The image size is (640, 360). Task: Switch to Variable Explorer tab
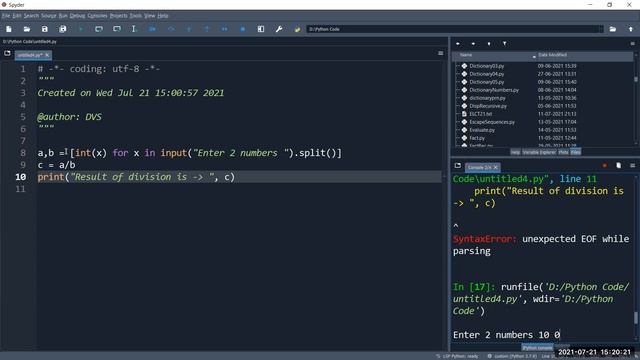(539, 152)
